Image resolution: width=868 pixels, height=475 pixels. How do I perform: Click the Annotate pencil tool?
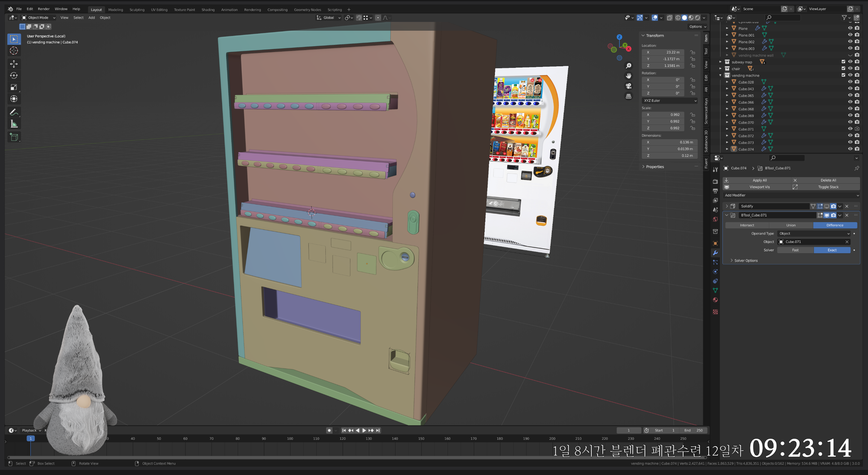pyautogui.click(x=14, y=112)
